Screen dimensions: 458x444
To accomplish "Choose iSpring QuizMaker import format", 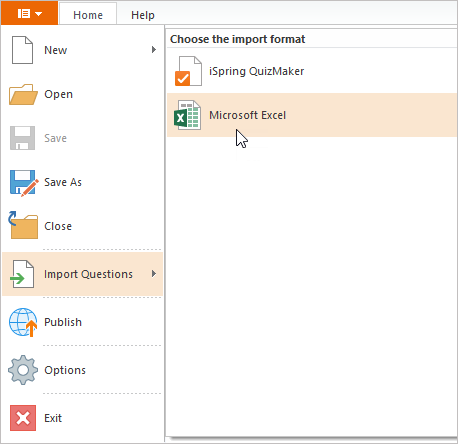I will click(x=312, y=71).
